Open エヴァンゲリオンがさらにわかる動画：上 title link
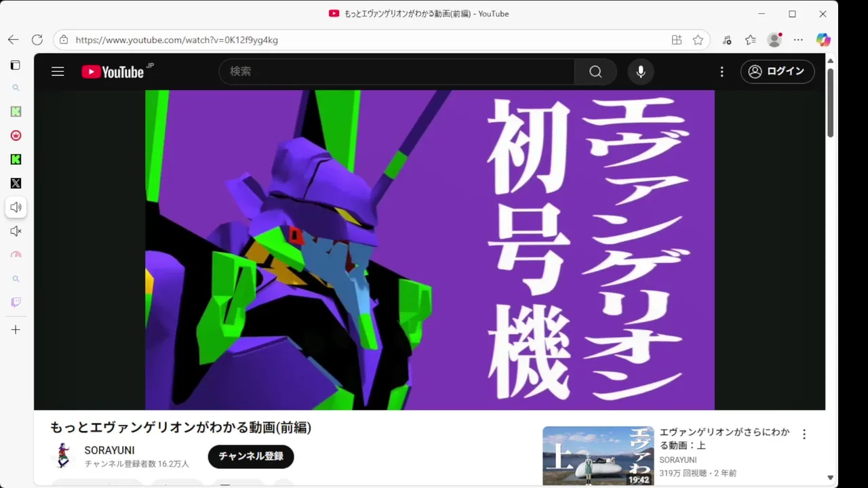868x488 pixels. [x=725, y=439]
